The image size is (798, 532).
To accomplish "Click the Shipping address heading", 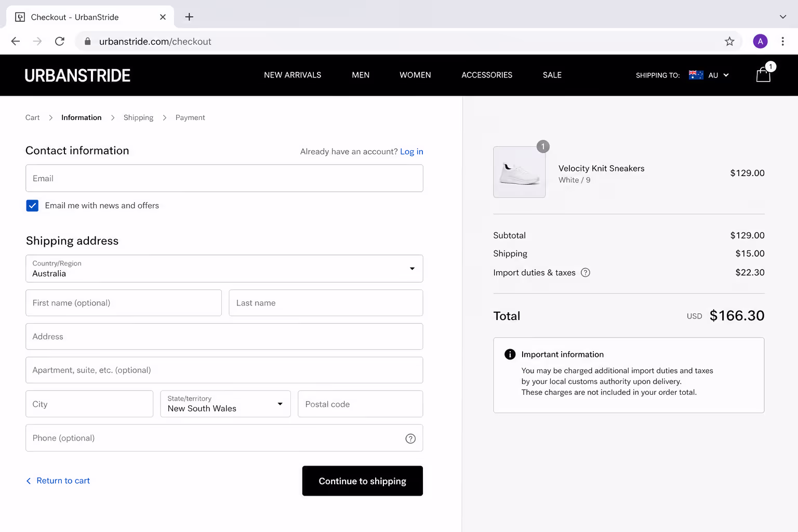I will click(72, 241).
